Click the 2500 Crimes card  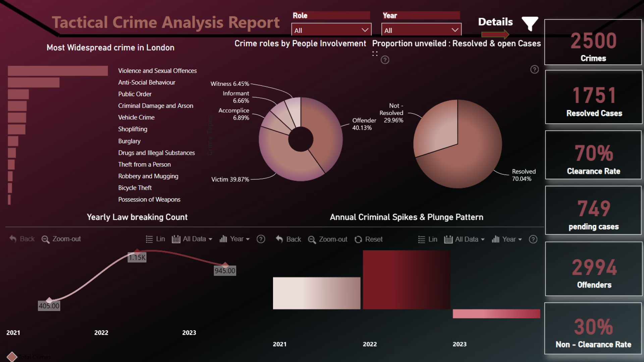593,42
